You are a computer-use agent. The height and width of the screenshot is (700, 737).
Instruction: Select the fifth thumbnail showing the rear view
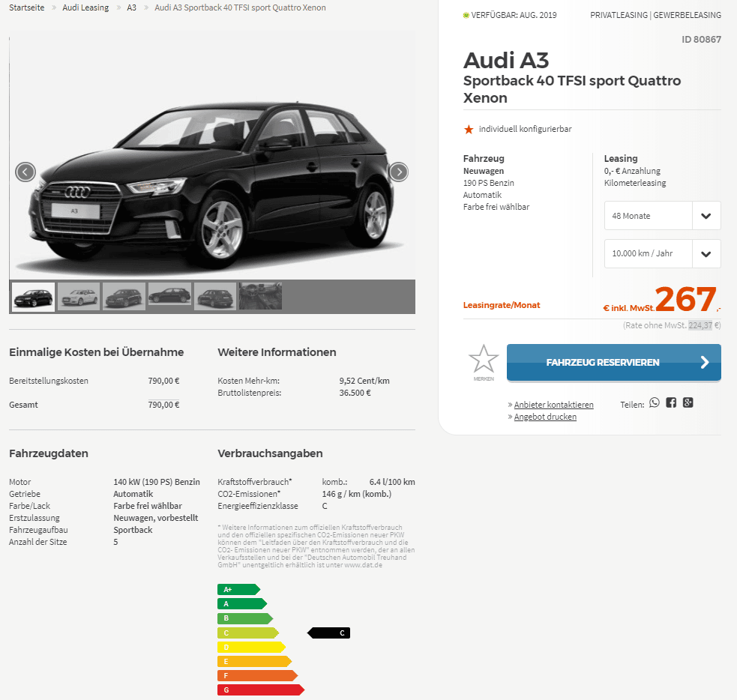214,297
